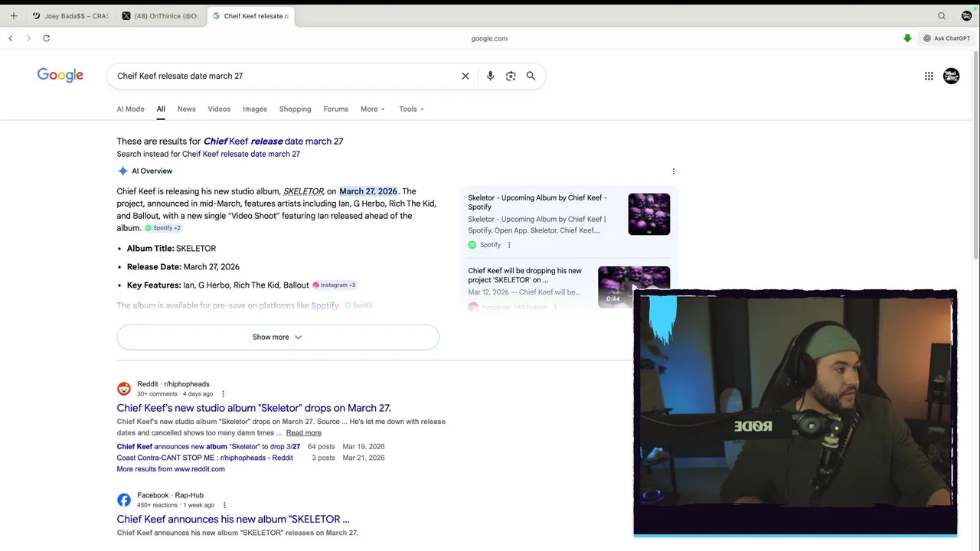Screen dimensions: 980x551
Task: Expand the Tools dropdown
Action: [x=411, y=109]
